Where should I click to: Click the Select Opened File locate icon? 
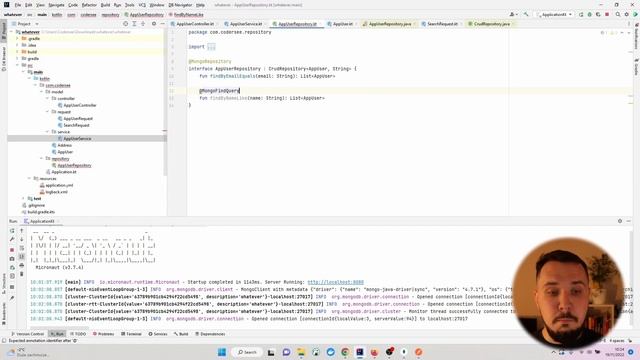(125, 24)
